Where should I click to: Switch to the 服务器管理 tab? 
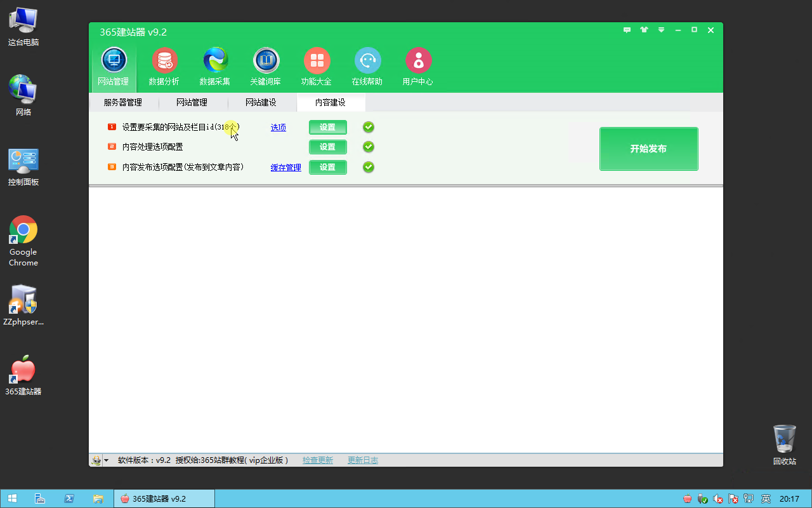click(123, 102)
